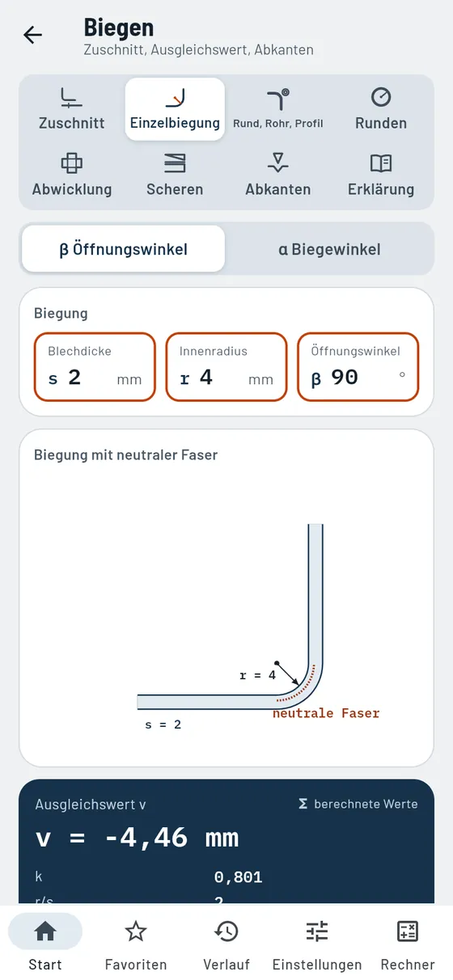453x980 pixels.
Task: Open the Favoriten tab
Action: (x=136, y=944)
